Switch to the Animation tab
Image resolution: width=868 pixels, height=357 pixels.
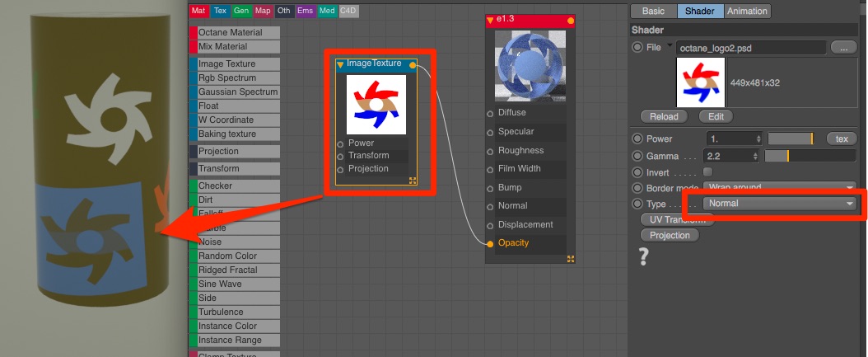coord(747,11)
